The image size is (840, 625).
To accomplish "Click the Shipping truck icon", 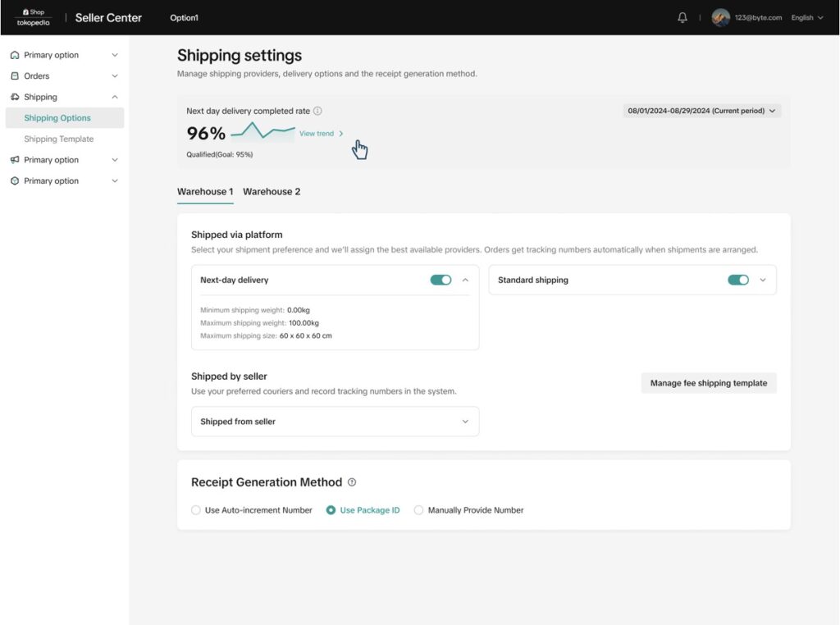I will [x=15, y=97].
